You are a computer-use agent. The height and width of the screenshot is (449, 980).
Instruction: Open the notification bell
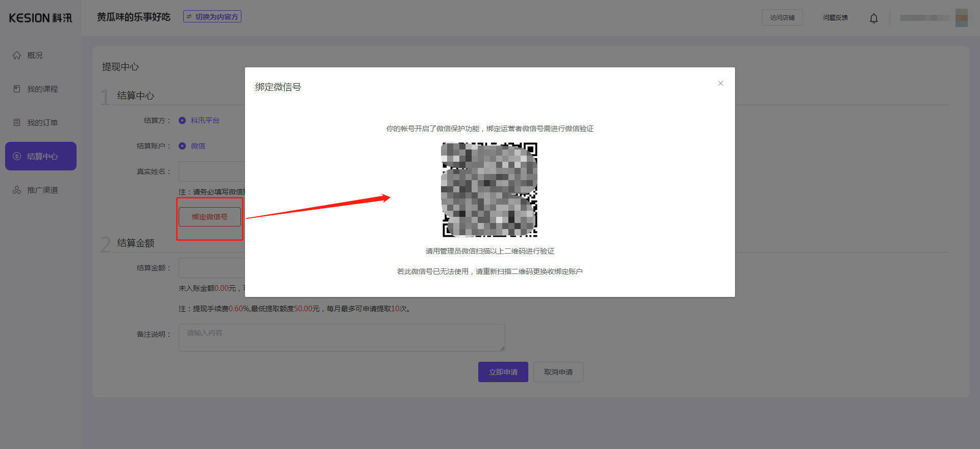click(x=873, y=18)
